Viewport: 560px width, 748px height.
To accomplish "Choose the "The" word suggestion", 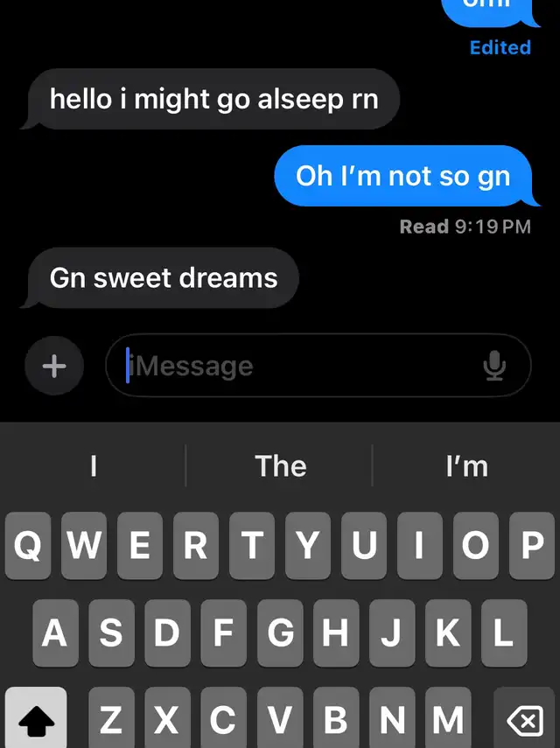I will point(281,465).
